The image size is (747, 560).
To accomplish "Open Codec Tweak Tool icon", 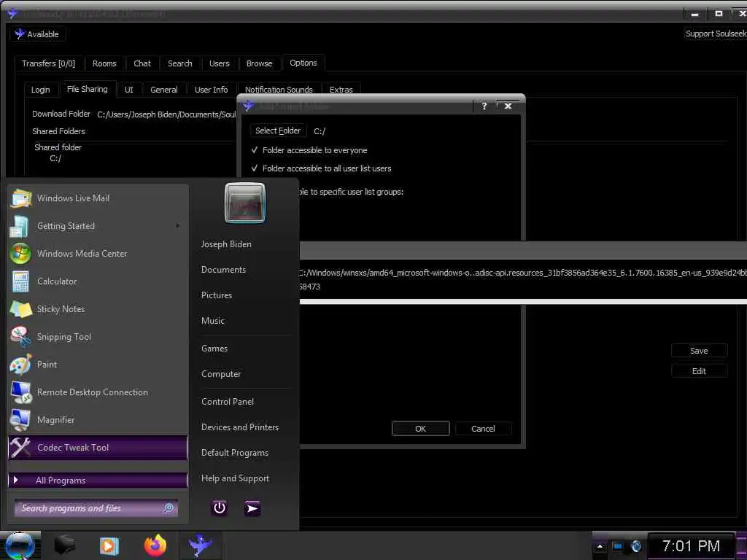I will (x=20, y=448).
